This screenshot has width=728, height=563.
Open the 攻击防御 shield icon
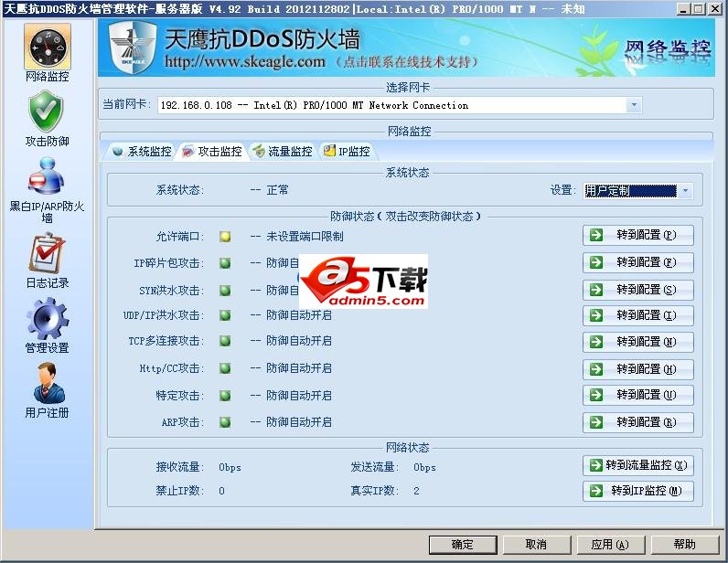[x=46, y=112]
